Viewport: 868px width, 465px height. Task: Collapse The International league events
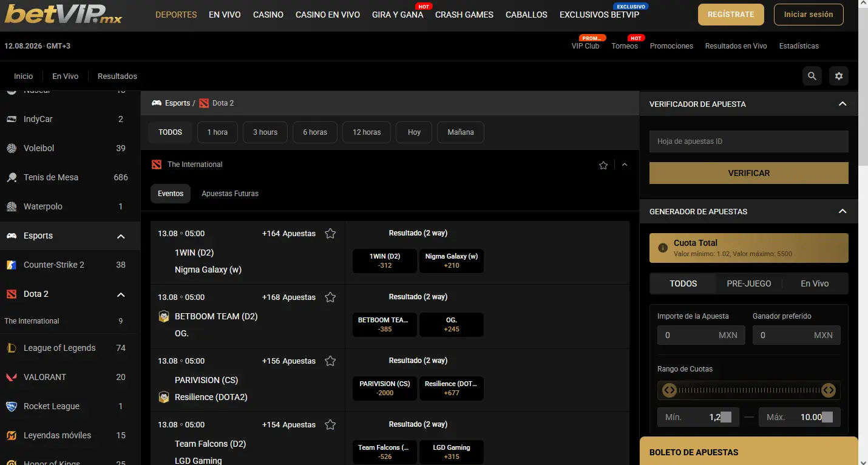(625, 165)
